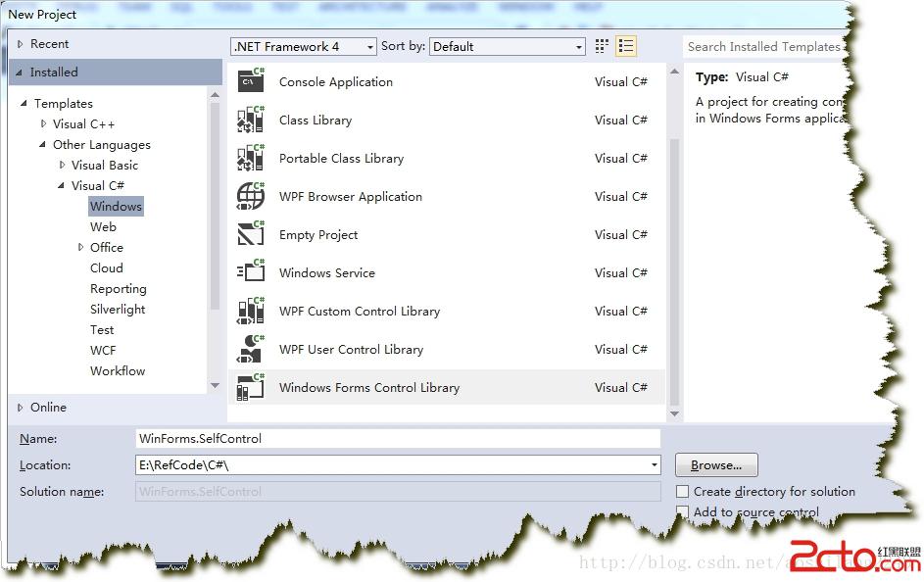Select the WPF Browser Application globe icon
This screenshot has height=582, width=924.
(251, 196)
